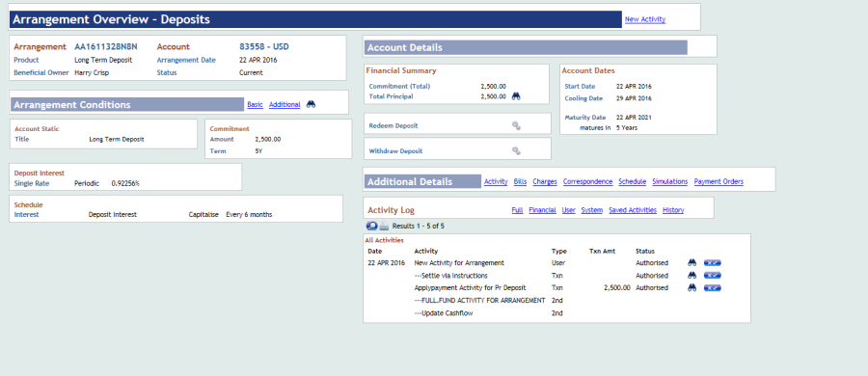Show Basic arrangement conditions
The height and width of the screenshot is (376, 868).
point(255,104)
